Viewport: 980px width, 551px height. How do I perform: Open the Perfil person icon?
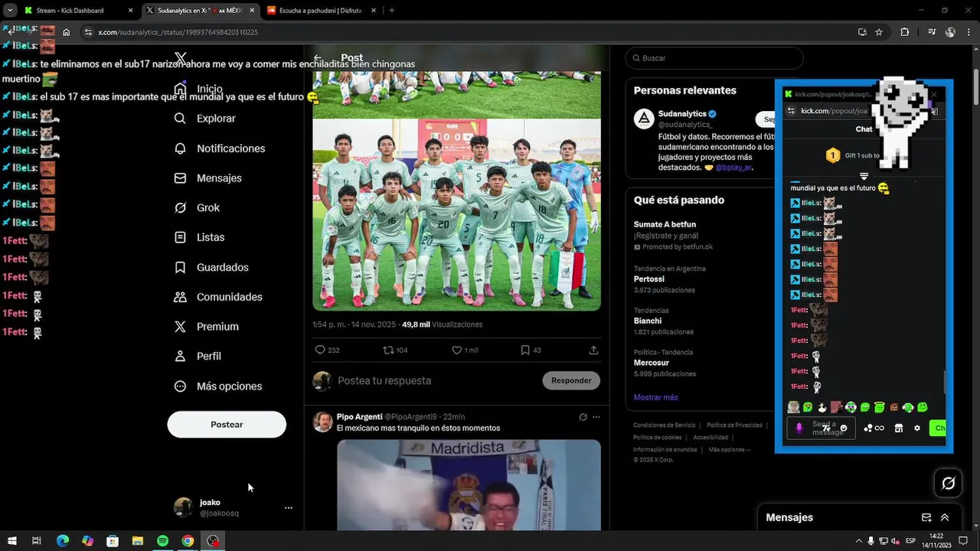pyautogui.click(x=180, y=356)
